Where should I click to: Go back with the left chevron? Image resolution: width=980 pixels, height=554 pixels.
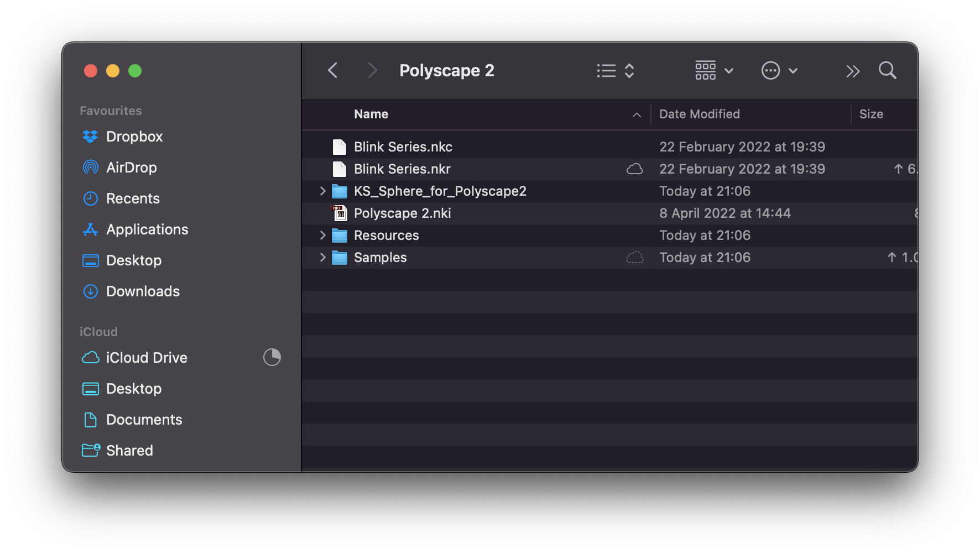coord(333,71)
